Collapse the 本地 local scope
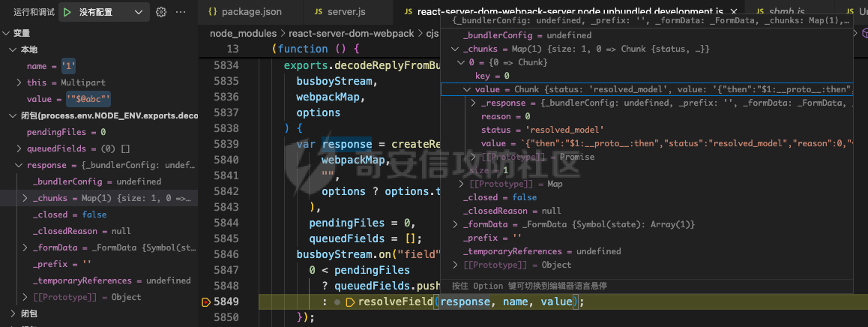The width and height of the screenshot is (868, 327). [x=13, y=49]
